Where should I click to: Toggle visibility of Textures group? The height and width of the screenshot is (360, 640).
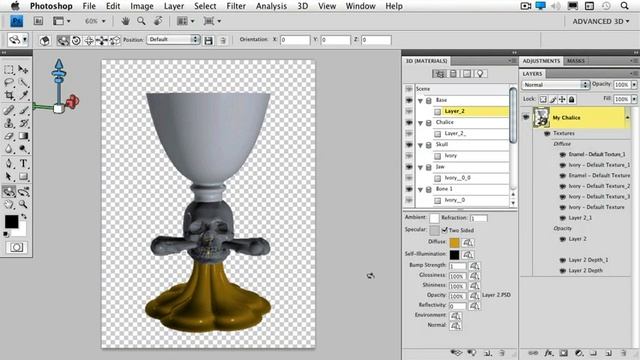(x=547, y=133)
